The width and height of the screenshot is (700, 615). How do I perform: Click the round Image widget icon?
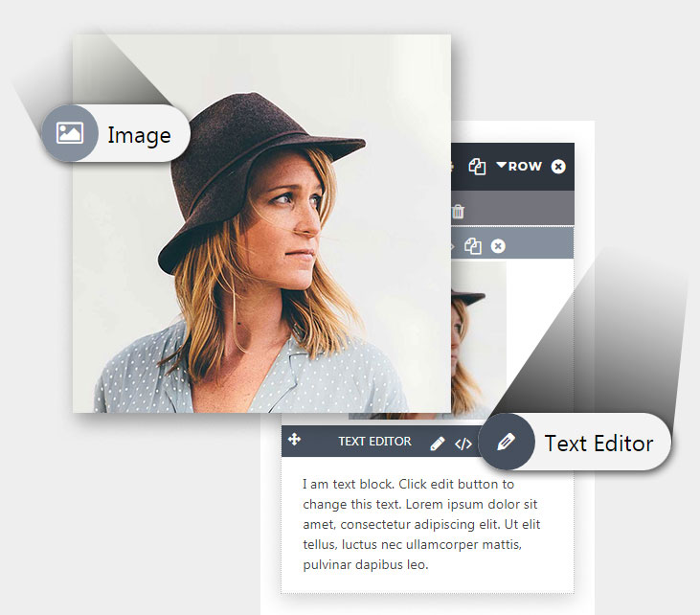point(69,133)
